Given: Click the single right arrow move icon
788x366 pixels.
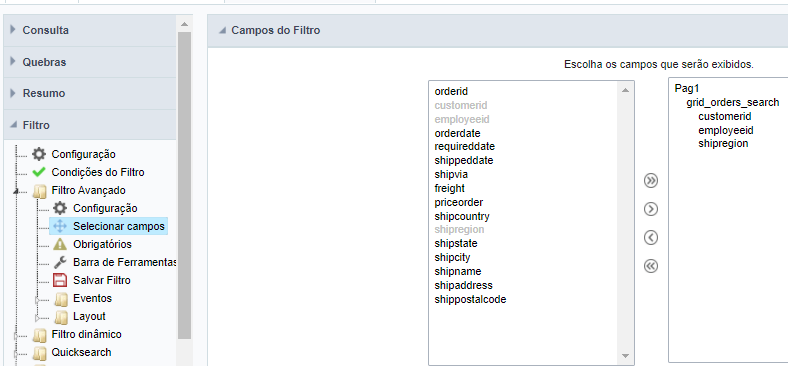Looking at the screenshot, I should pyautogui.click(x=651, y=209).
